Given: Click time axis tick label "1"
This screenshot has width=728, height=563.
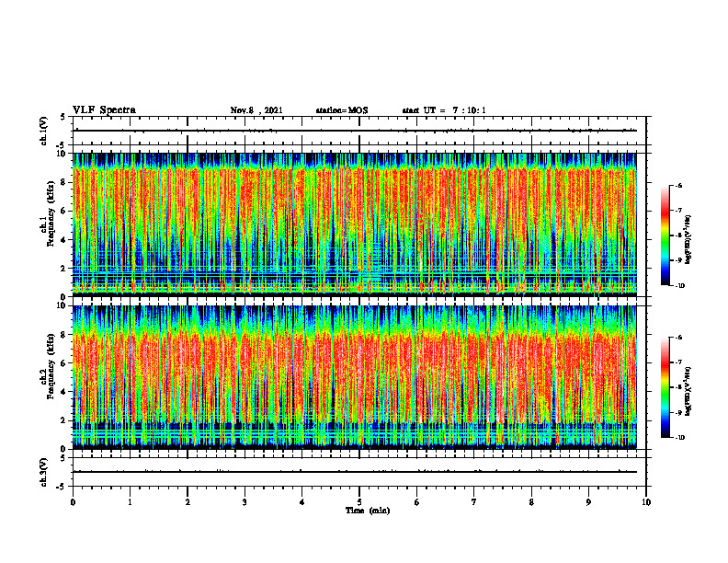Looking at the screenshot, I should tap(130, 502).
